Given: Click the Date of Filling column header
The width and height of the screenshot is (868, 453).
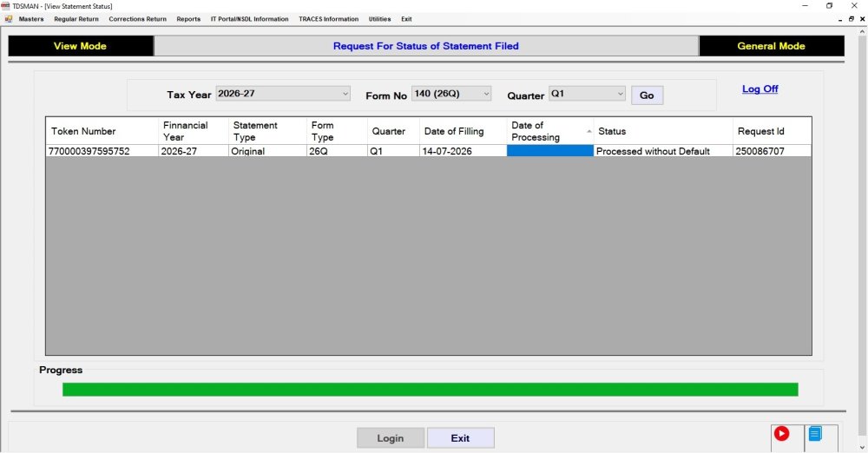Looking at the screenshot, I should point(464,131).
